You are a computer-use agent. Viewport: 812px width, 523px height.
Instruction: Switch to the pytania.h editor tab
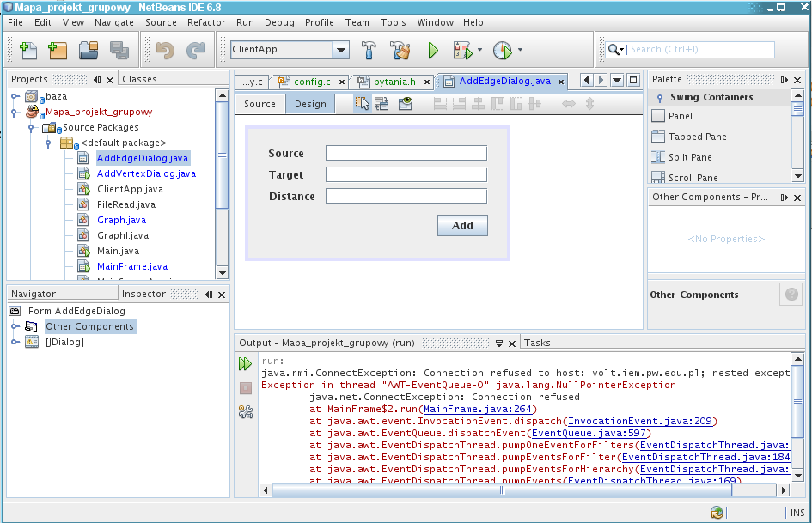click(394, 82)
